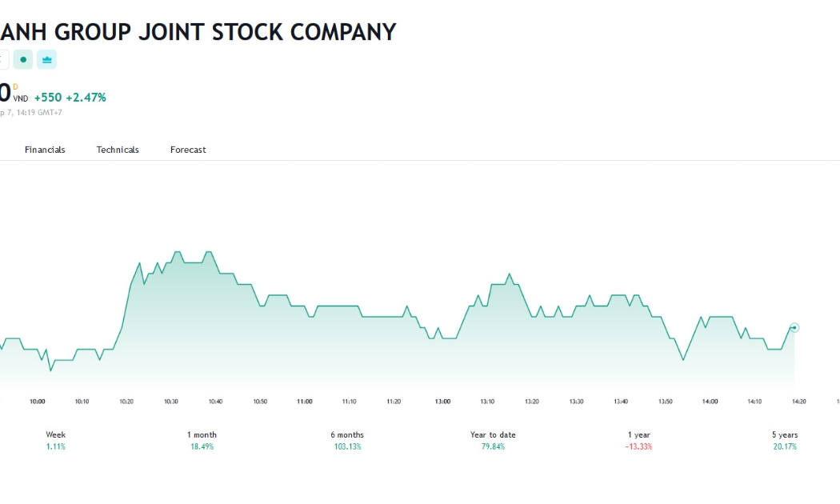The image size is (840, 504).
Task: Click the +550 +2.47% price change
Action: (x=70, y=98)
